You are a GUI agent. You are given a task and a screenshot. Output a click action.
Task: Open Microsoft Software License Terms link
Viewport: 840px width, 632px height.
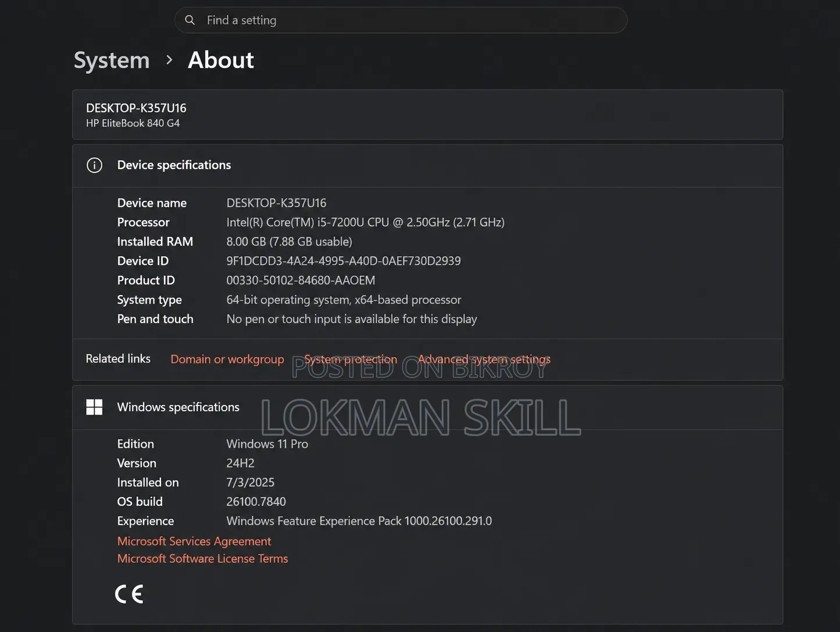[x=202, y=559]
